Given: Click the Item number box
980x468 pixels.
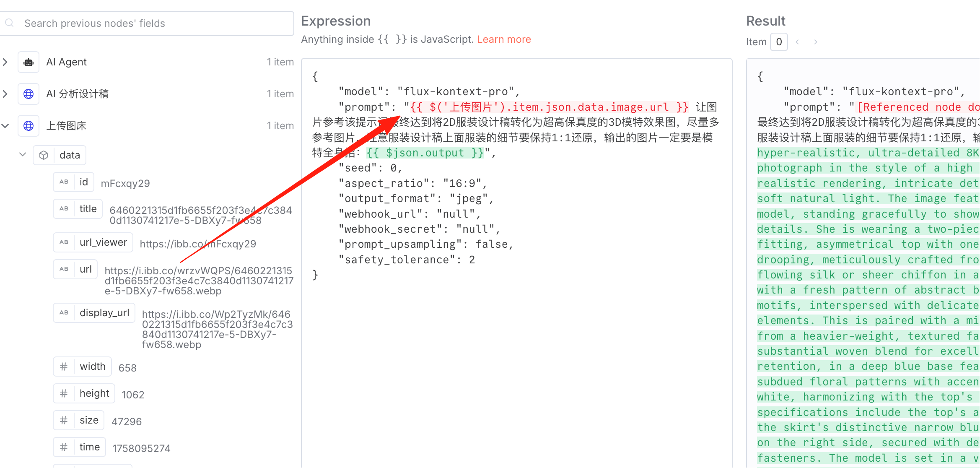Looking at the screenshot, I should (x=779, y=42).
